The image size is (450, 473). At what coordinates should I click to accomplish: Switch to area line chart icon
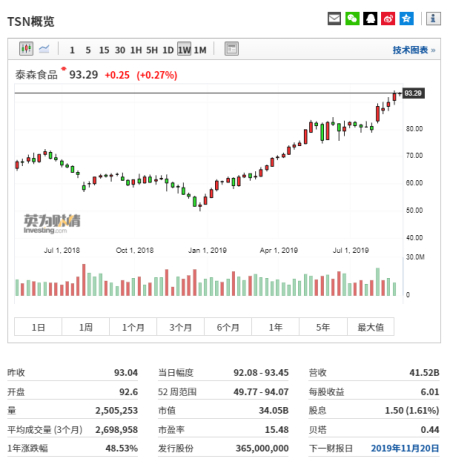point(44,49)
